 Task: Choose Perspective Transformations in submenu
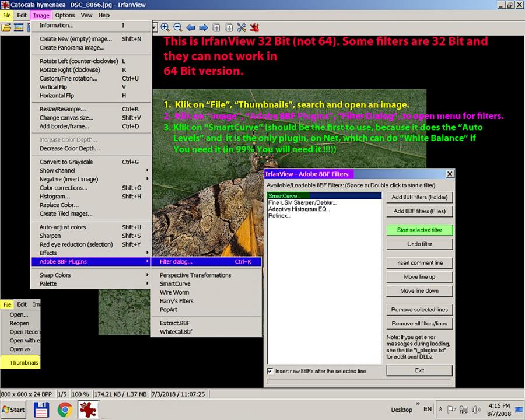click(206, 275)
